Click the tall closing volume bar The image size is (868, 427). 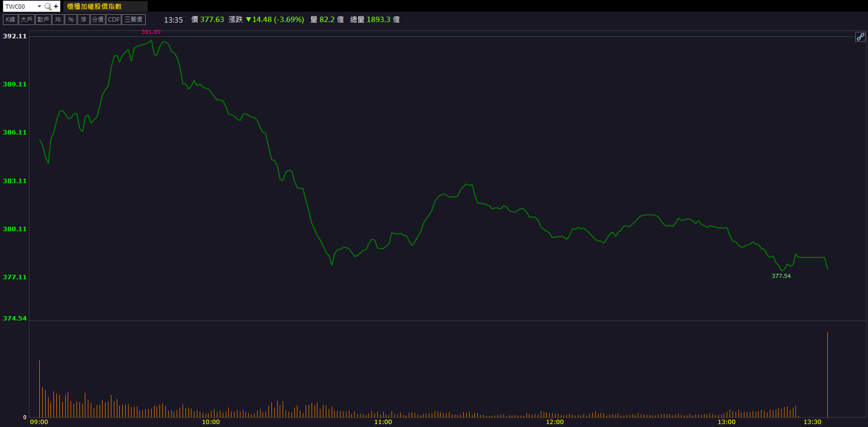click(x=827, y=374)
